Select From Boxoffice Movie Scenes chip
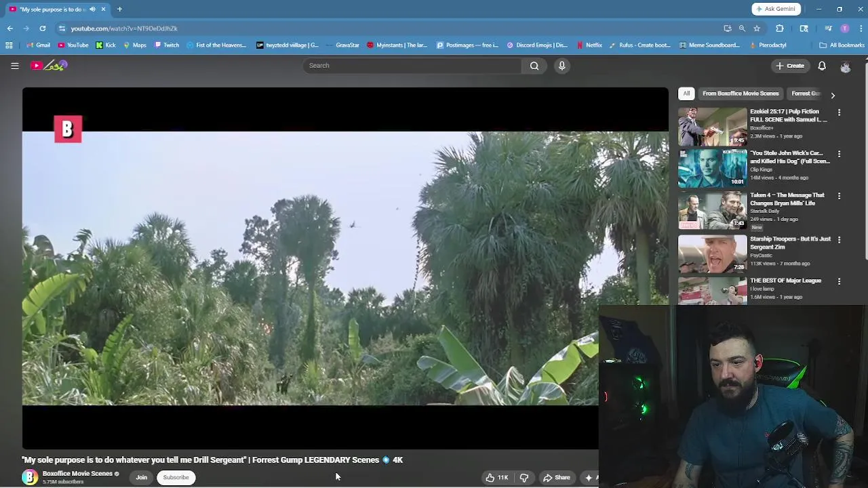This screenshot has height=488, width=868. click(741, 94)
